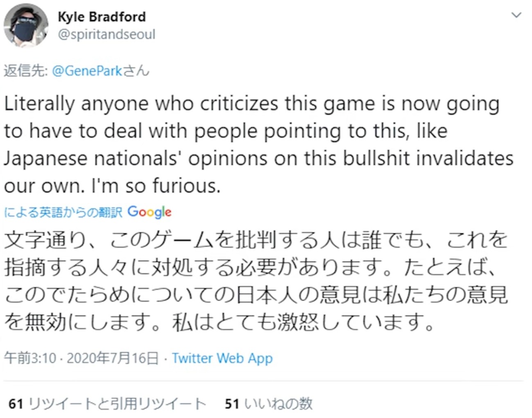This screenshot has width=532, height=418.
Task: Click the Kyle Bradford display name
Action: coord(101,17)
